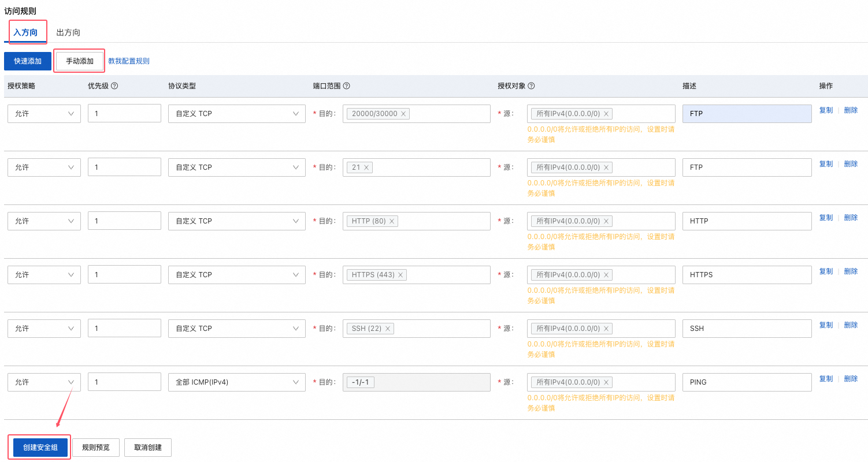The height and width of the screenshot is (462, 868).
Task: Copy the 20000/30000 FTP rule
Action: pyautogui.click(x=826, y=110)
